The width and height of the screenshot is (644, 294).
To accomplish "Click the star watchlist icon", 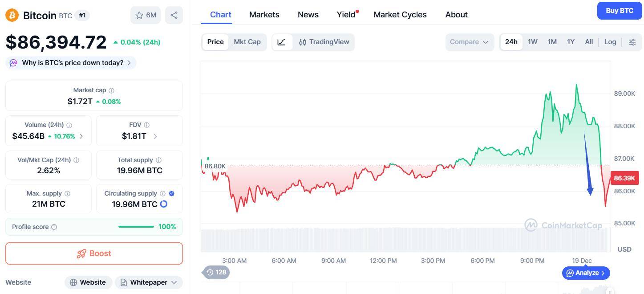I will [x=139, y=15].
